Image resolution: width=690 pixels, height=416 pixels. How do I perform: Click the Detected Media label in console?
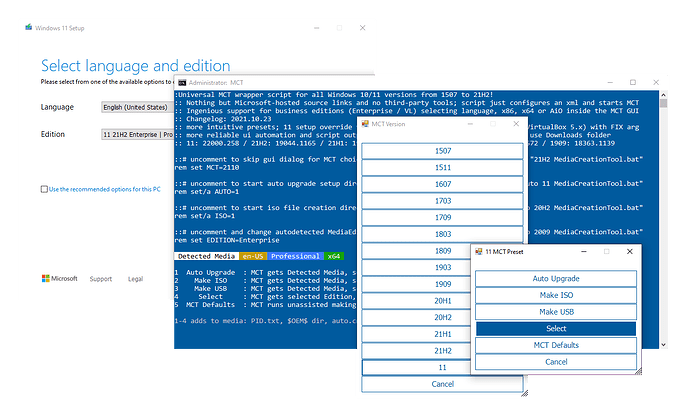[x=206, y=256]
